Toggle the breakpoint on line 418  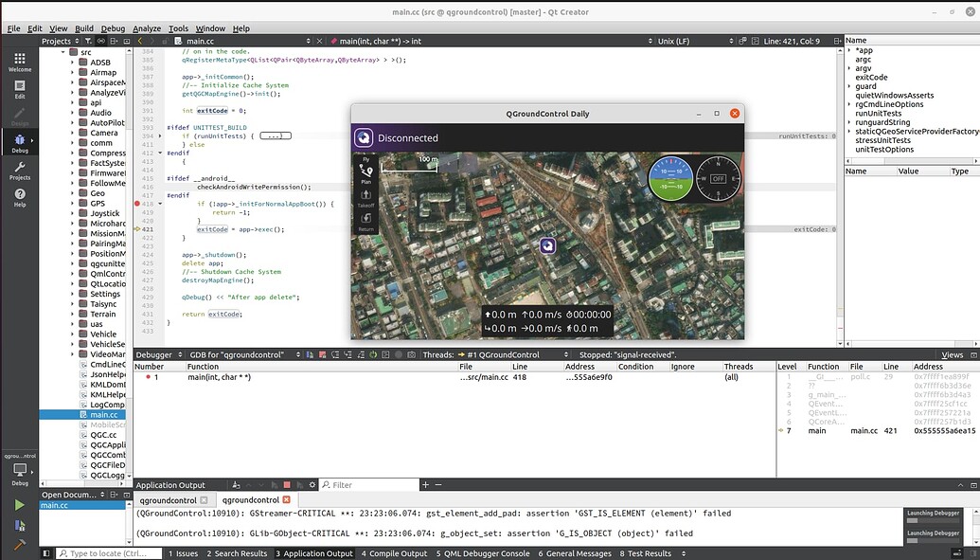click(138, 203)
